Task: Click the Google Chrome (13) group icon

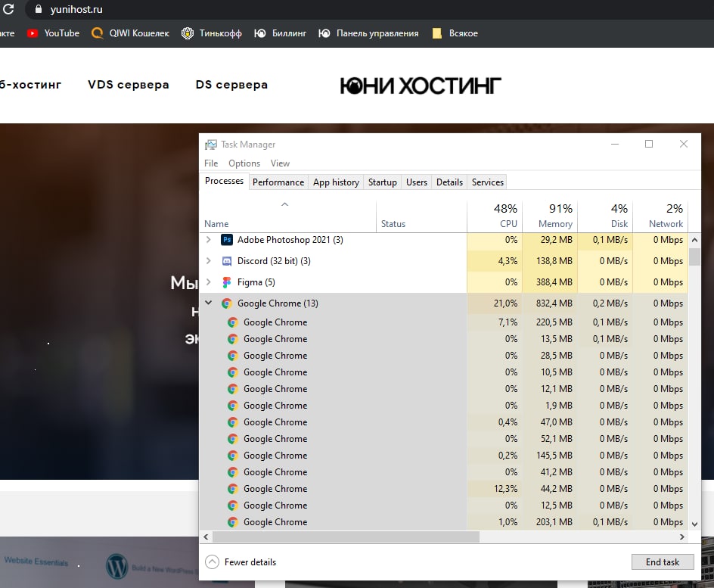Action: pos(227,303)
